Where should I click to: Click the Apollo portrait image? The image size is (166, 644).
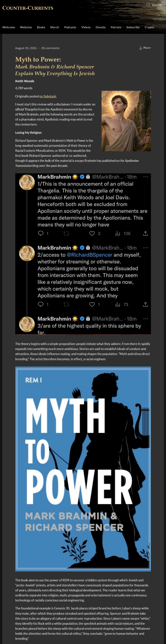point(126,121)
